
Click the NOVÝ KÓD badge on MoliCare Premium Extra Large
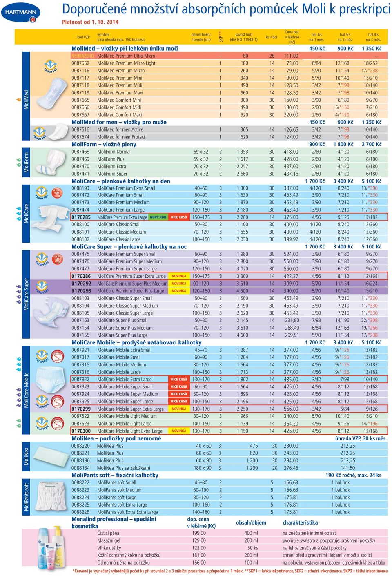[x=158, y=217]
